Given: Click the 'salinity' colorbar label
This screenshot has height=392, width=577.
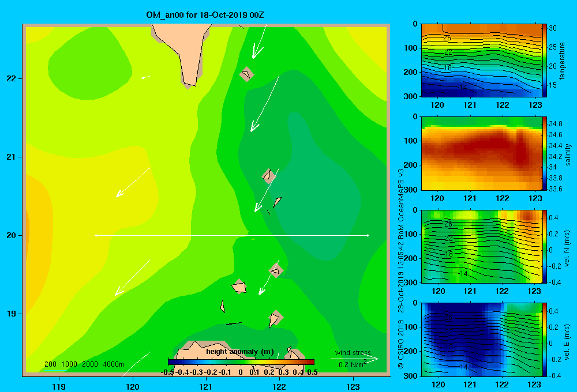Looking at the screenshot, I should 568,154.
